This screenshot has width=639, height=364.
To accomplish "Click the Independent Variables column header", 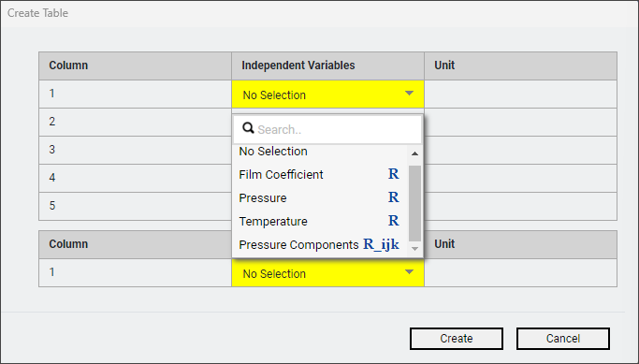I will coord(327,66).
